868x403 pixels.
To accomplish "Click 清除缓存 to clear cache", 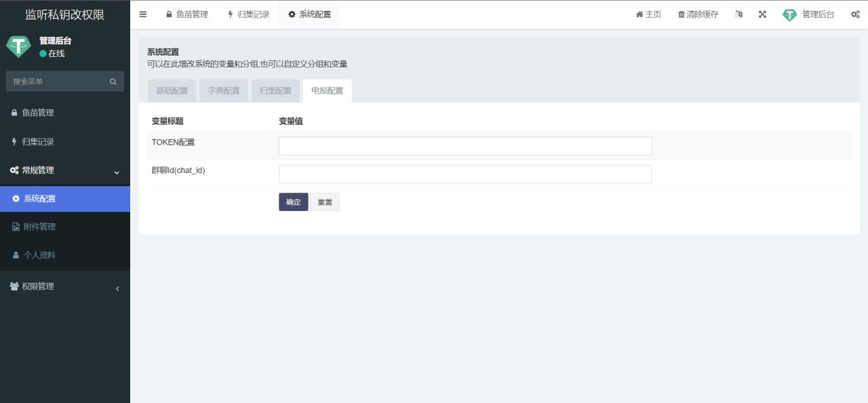I will (698, 14).
